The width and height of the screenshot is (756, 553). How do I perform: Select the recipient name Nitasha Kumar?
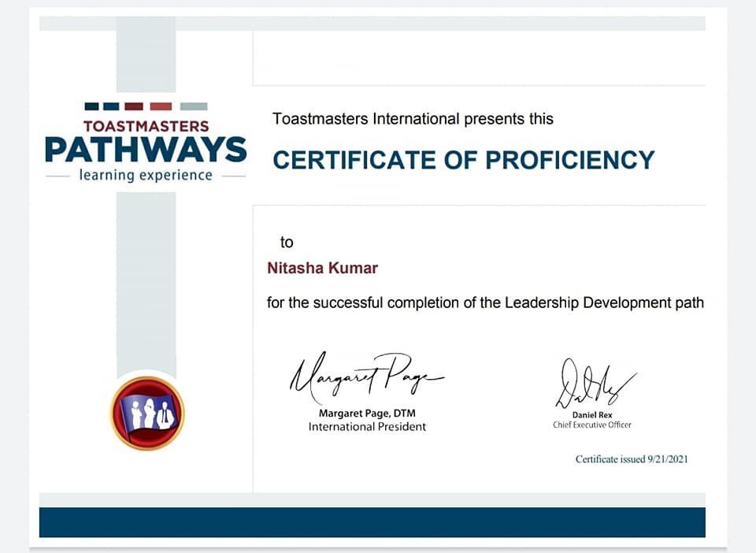pos(323,269)
